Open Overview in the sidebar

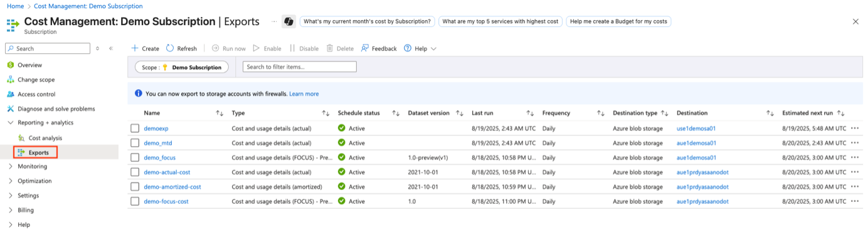pyautogui.click(x=29, y=65)
